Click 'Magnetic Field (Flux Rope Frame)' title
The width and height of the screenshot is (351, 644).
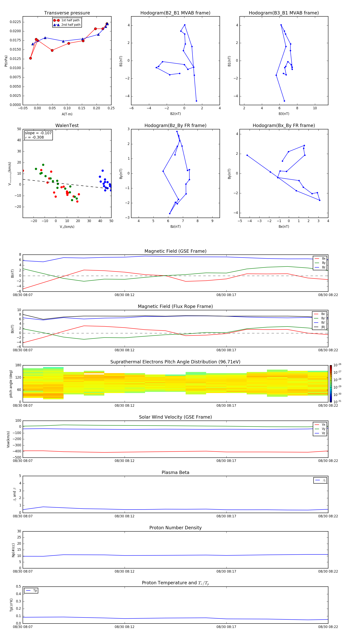coord(175,307)
